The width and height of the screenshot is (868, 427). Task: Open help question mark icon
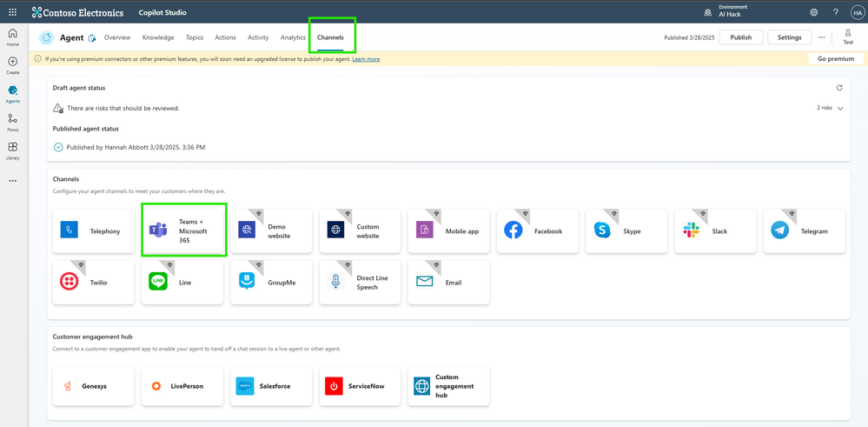click(x=835, y=12)
